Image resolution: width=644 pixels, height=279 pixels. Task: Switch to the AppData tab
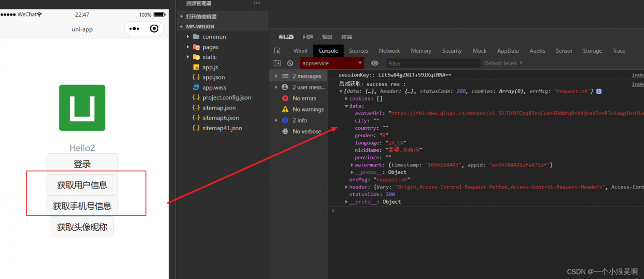point(508,51)
